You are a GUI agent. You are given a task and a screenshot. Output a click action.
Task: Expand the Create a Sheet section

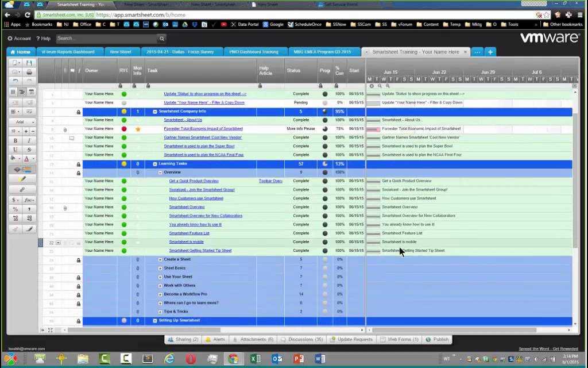pos(160,260)
